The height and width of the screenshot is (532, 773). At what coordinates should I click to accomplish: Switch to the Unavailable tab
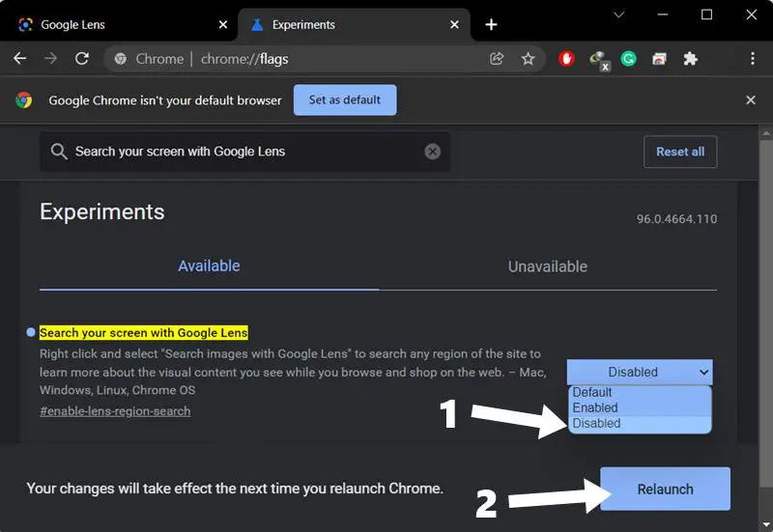(548, 266)
